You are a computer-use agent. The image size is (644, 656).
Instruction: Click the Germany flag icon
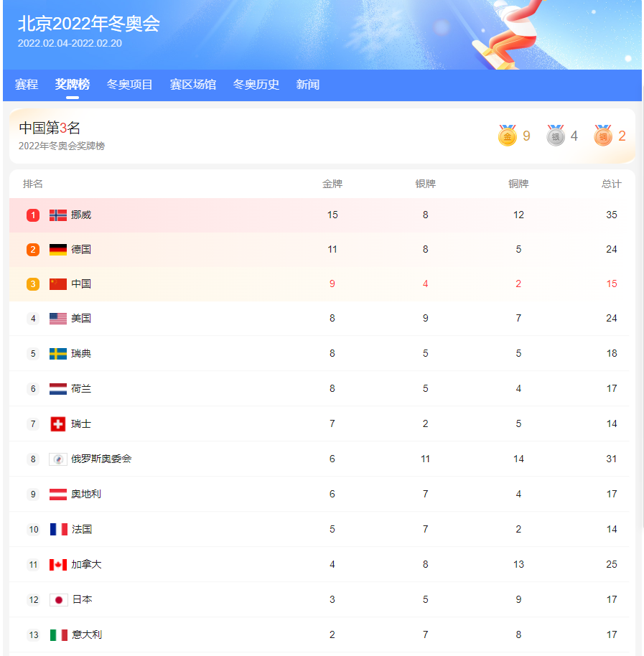[57, 250]
